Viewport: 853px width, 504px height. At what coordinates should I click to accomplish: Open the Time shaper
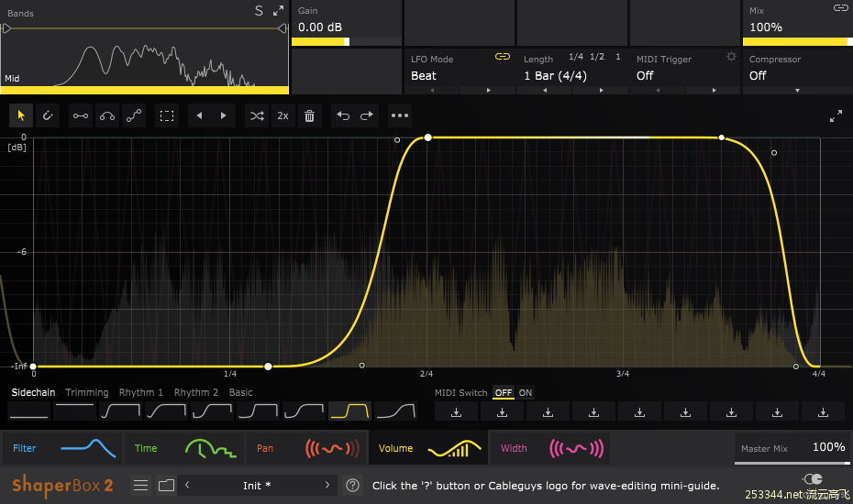click(184, 448)
